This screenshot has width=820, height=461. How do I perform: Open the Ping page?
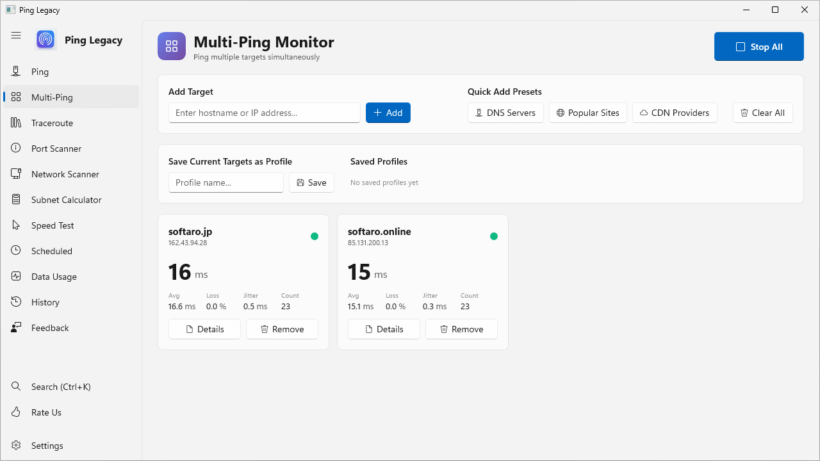(71, 72)
